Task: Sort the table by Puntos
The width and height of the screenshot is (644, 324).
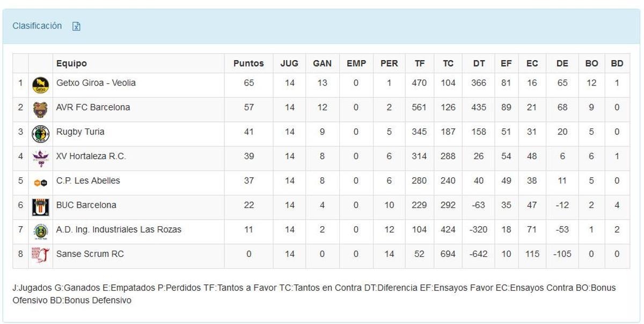Action: 248,63
